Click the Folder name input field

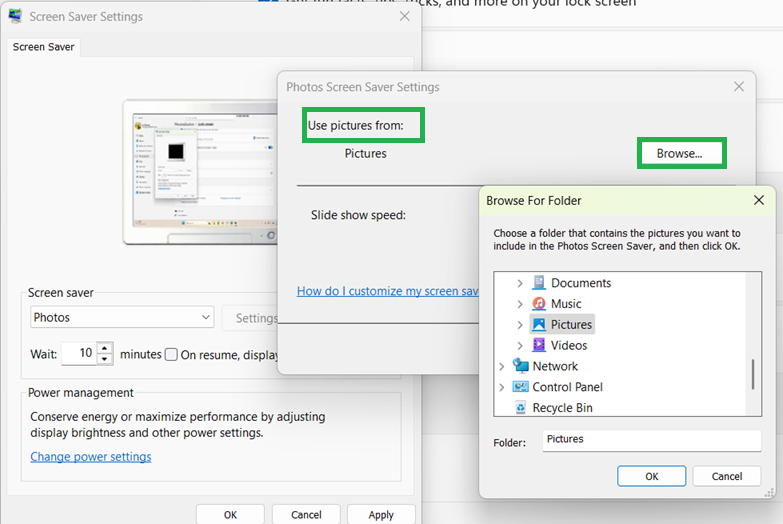tap(652, 440)
